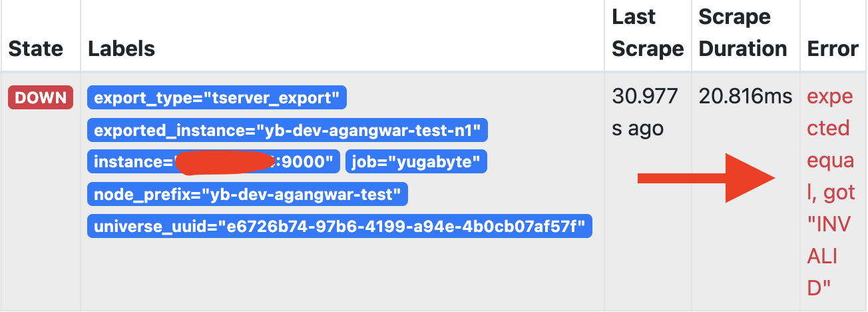Viewport: 868px width, 312px height.
Task: Select the export_type="tserver_export" label badge
Action: coord(217,98)
